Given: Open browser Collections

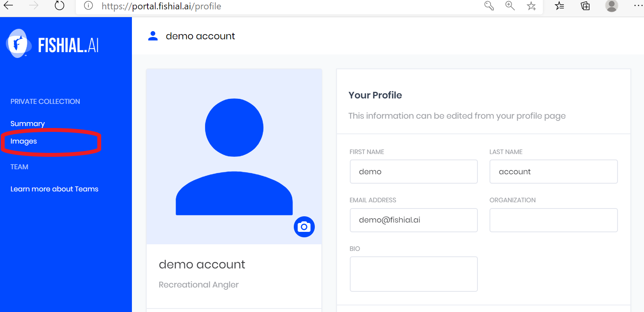Looking at the screenshot, I should [585, 6].
